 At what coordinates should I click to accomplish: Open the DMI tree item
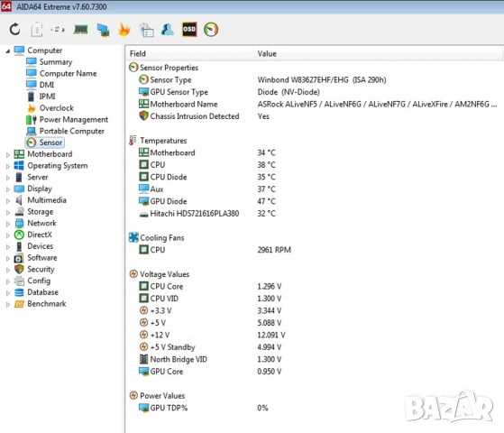(47, 85)
